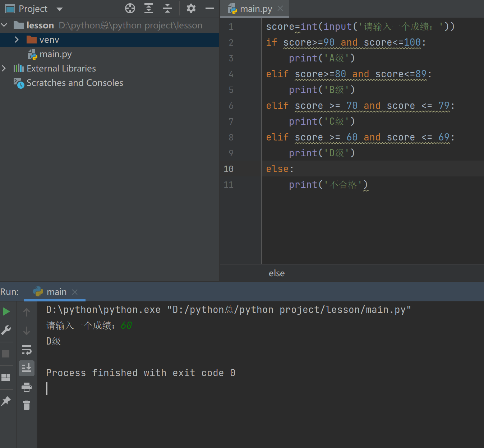Click the Down the stack trace arrow

click(27, 331)
